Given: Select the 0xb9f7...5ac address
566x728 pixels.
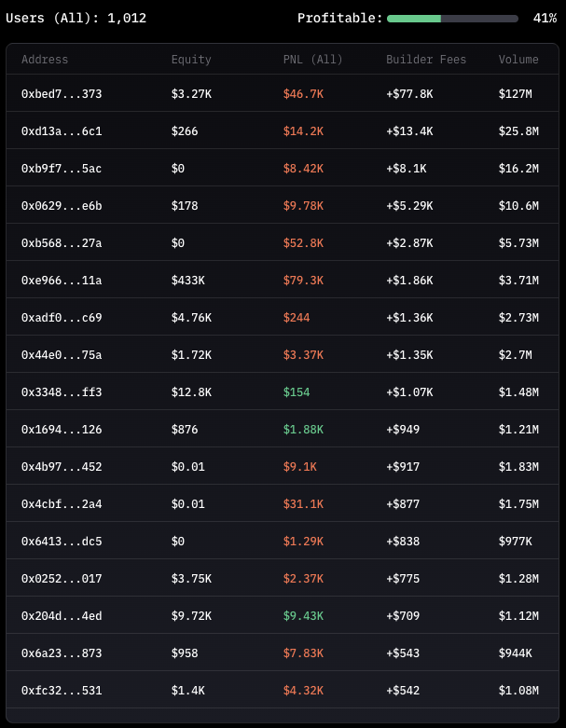Looking at the screenshot, I should (62, 169).
